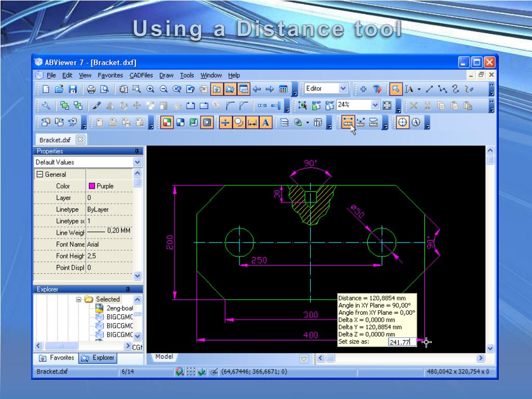
Task: Expand the clipboard toolbar overflow chevron
Action: coord(491,106)
